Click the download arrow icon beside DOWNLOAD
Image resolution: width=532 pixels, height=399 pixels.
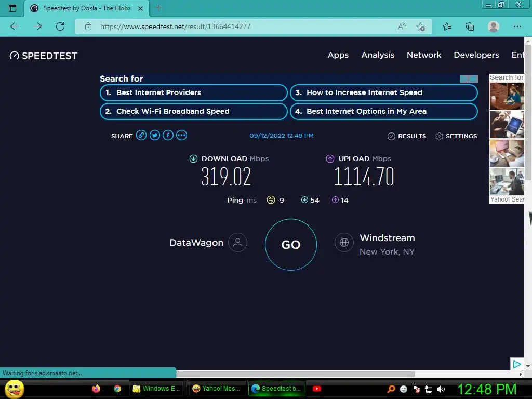point(193,159)
